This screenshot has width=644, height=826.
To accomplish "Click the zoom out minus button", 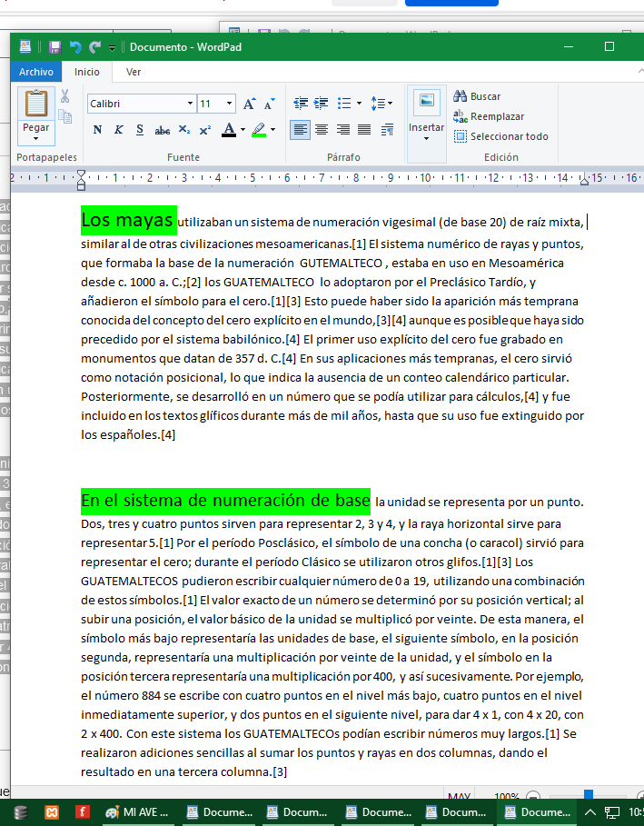I will tap(533, 795).
